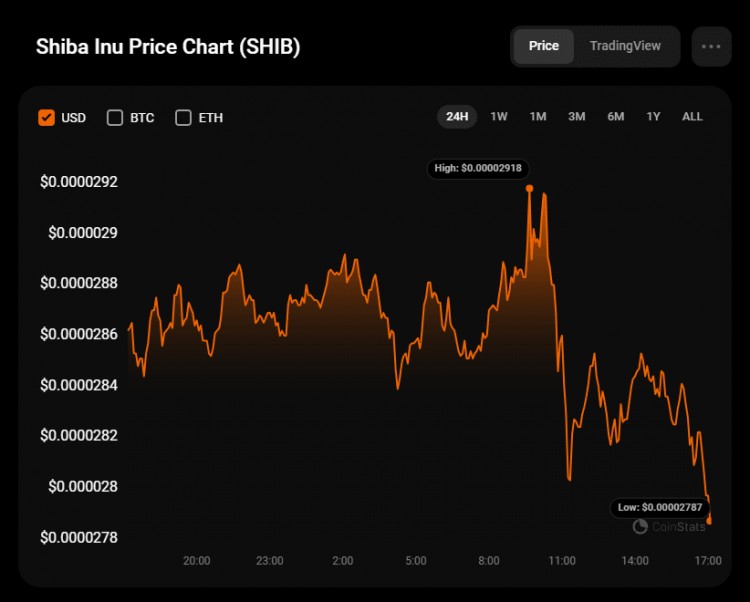Switch chart to 6M range

click(x=616, y=117)
